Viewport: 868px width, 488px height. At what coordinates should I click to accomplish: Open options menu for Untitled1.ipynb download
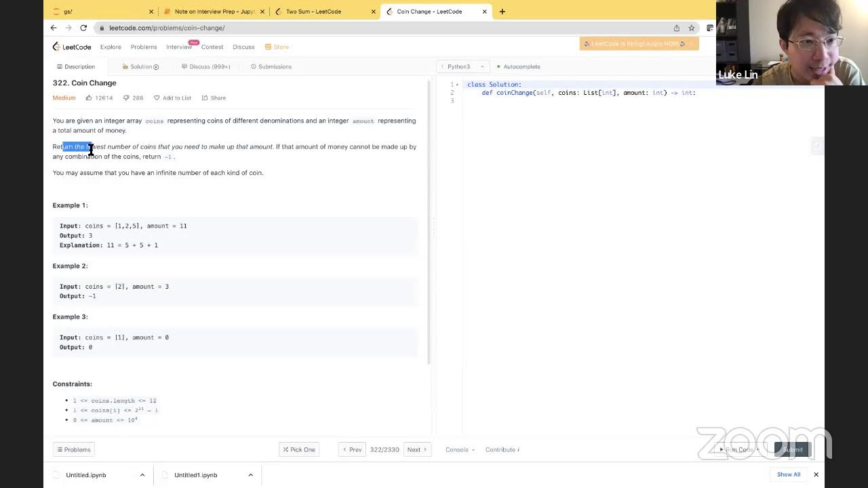(x=251, y=475)
